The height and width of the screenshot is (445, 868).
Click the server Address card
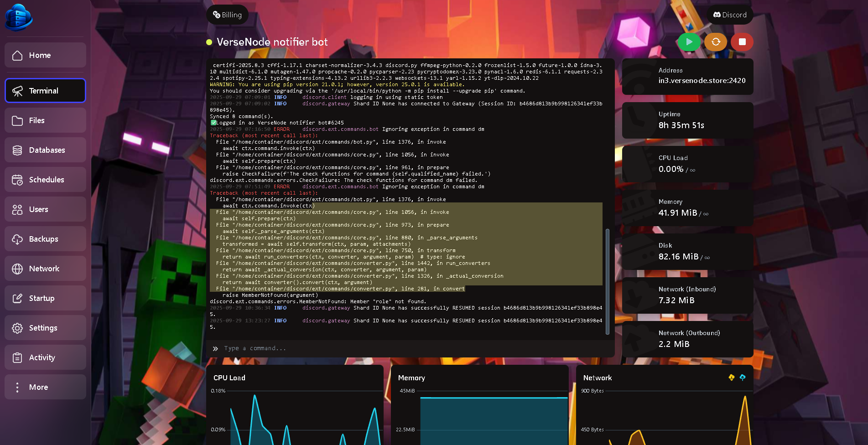[x=687, y=76]
